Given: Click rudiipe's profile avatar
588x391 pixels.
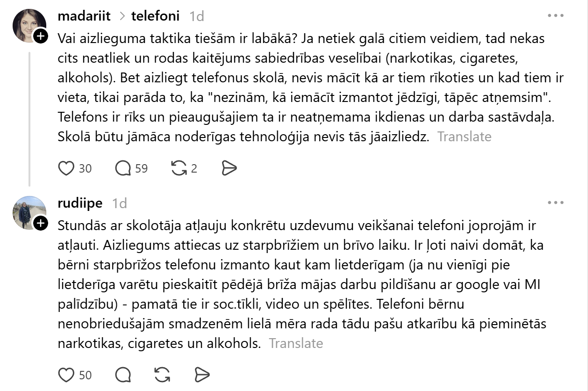Looking at the screenshot, I should point(28,212).
